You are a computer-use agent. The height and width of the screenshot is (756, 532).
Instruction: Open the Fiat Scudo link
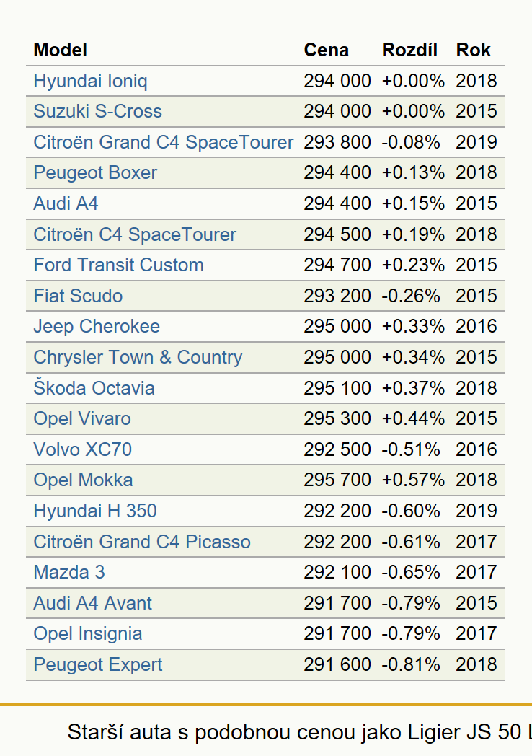78,296
